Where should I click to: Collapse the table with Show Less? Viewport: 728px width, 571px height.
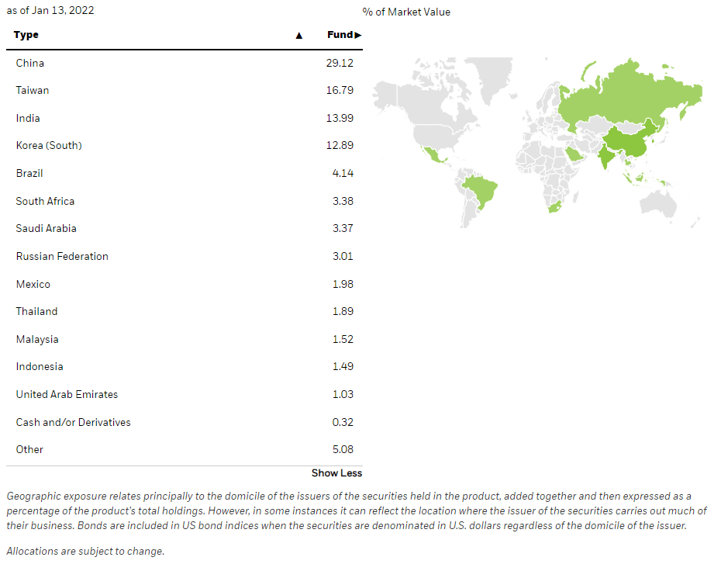click(336, 472)
